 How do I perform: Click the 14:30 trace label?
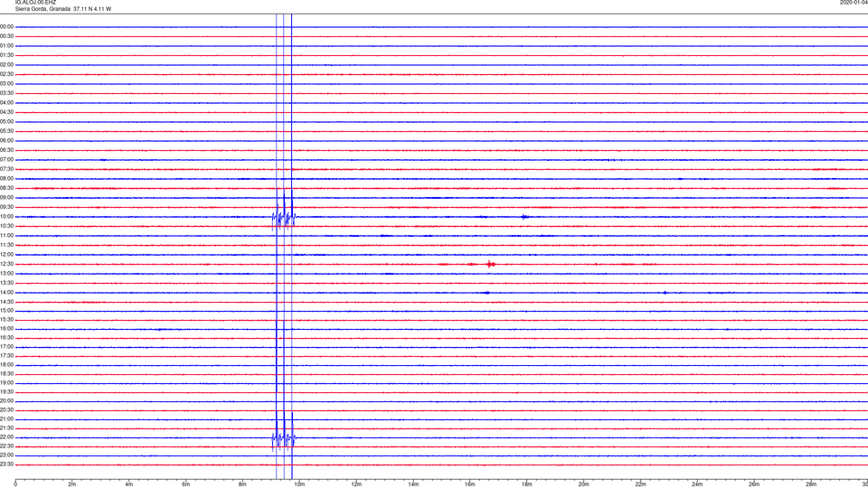tap(6, 302)
